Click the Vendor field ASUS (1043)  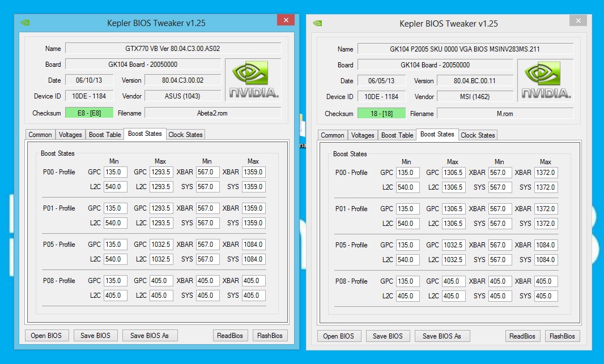182,96
